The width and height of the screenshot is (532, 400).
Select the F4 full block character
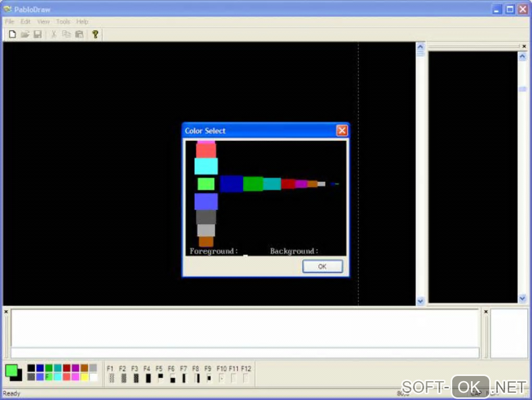point(148,378)
